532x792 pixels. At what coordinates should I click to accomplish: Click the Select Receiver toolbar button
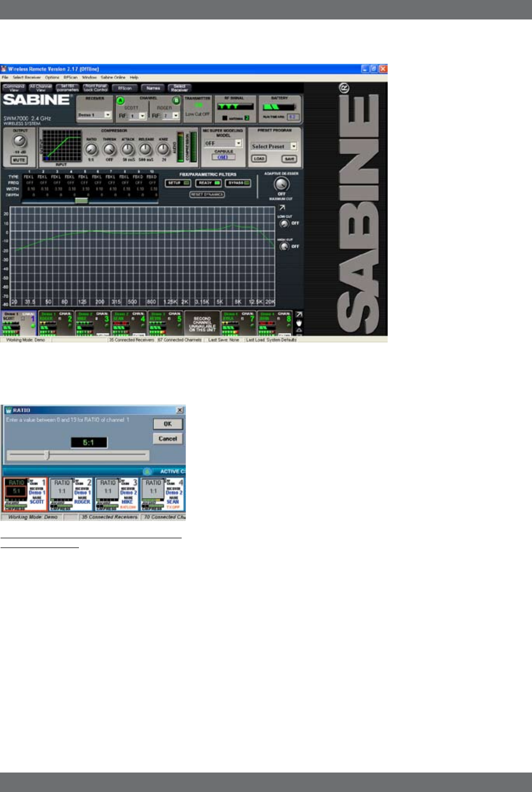179,88
